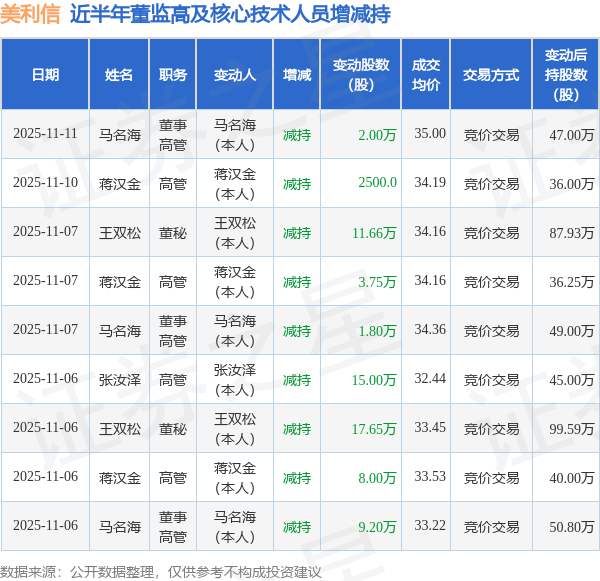This screenshot has width=600, height=581.
Task: Click the data source disclaimer 数据来源 footer
Action: [x=161, y=572]
